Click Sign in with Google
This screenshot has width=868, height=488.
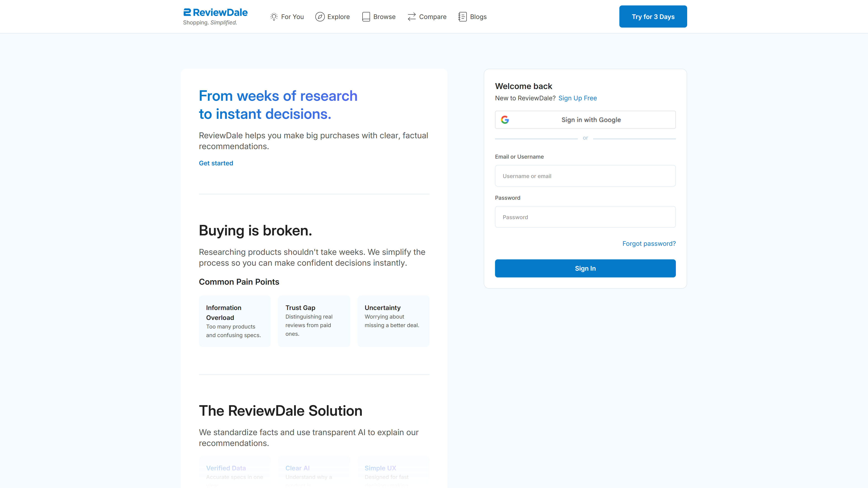point(591,120)
